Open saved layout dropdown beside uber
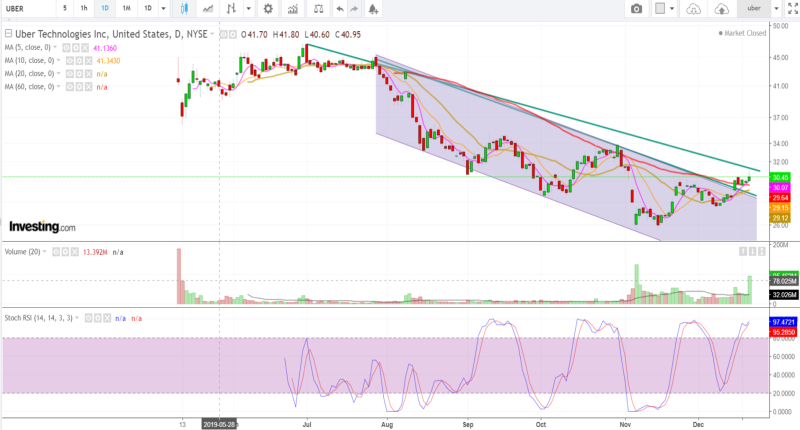 pyautogui.click(x=777, y=9)
